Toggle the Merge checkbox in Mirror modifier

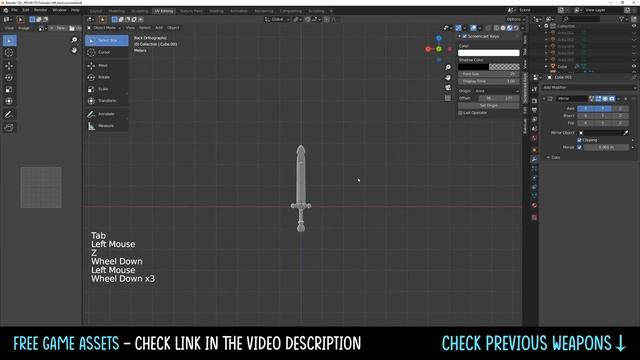click(579, 147)
